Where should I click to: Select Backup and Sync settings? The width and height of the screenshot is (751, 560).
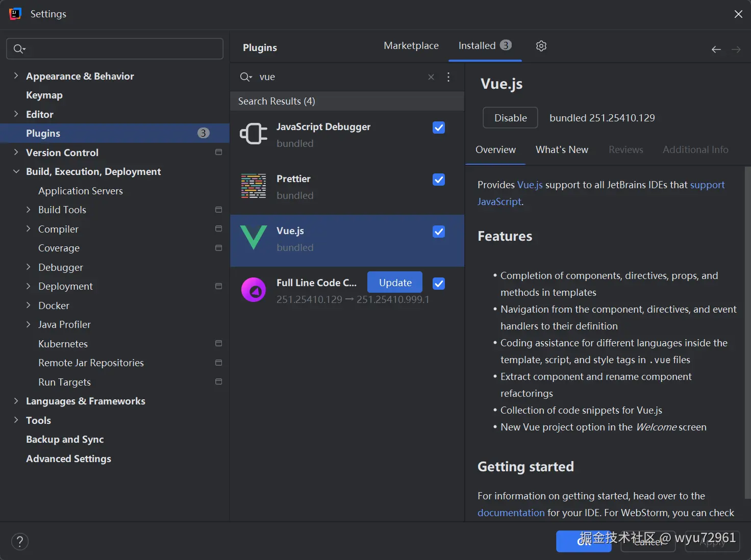[x=65, y=440]
